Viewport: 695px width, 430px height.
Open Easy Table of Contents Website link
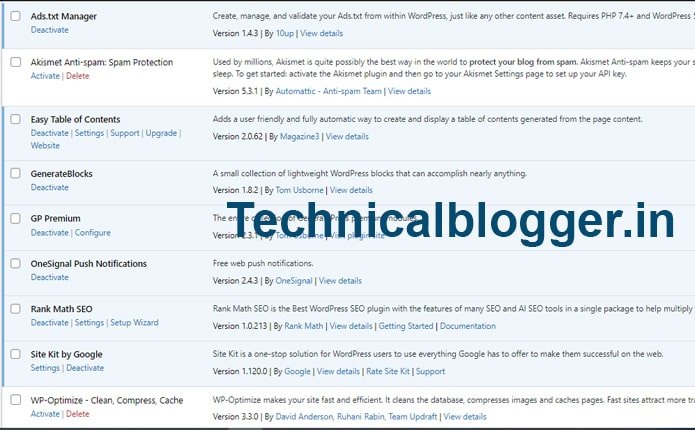tap(45, 145)
